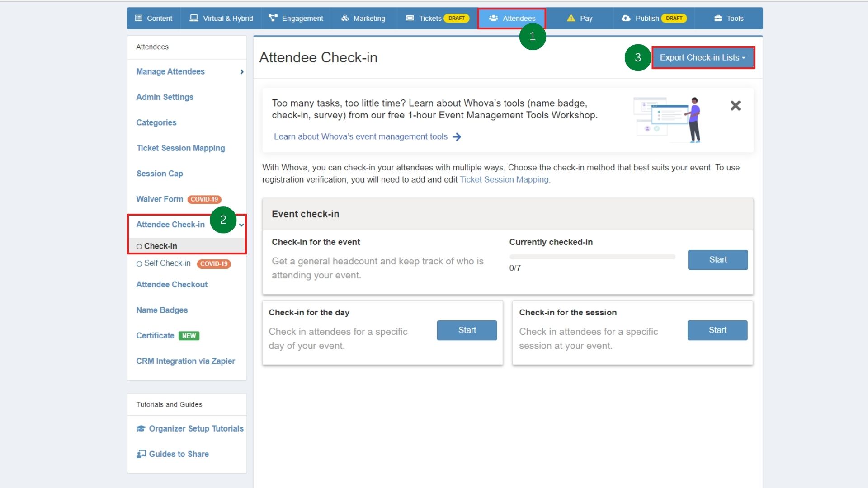Click the Marketing paintbrush icon
The image size is (868, 488).
(345, 18)
